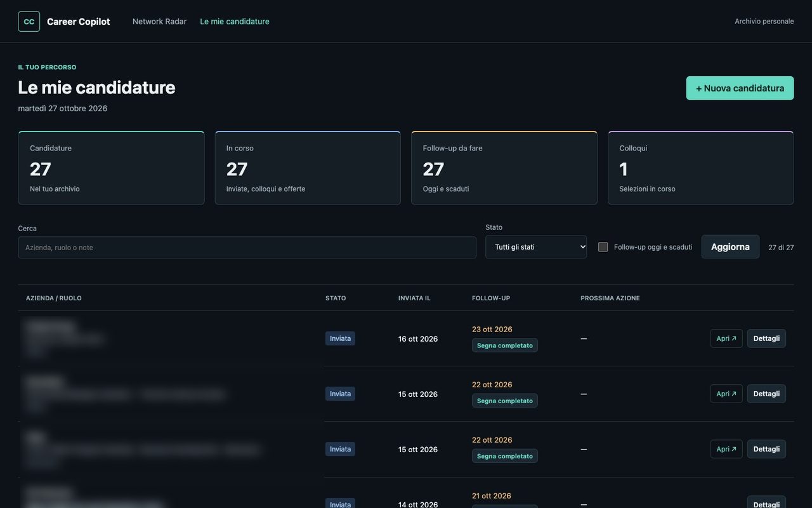Click the Azienda / Ruolo column header
812x508 pixels.
[x=54, y=298]
